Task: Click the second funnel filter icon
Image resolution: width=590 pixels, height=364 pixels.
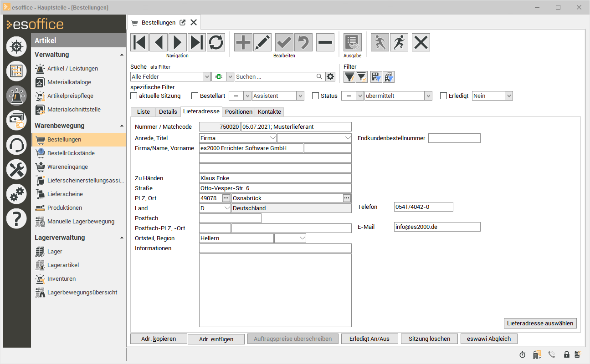Action: 361,77
